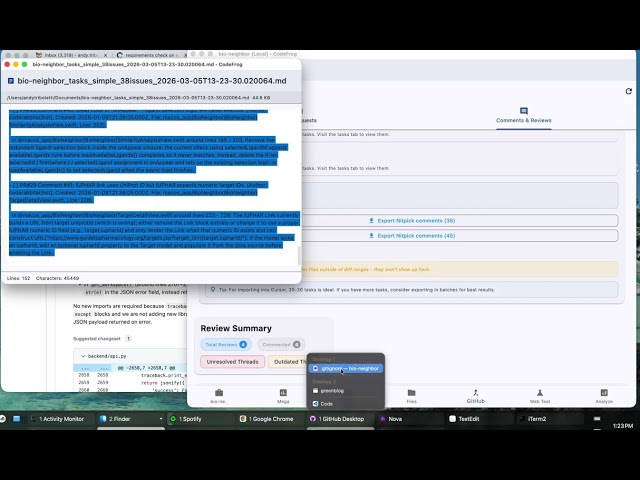This screenshot has width=640, height=480.
Task: Click the Characters: 45449 status text
Action: coord(58,278)
